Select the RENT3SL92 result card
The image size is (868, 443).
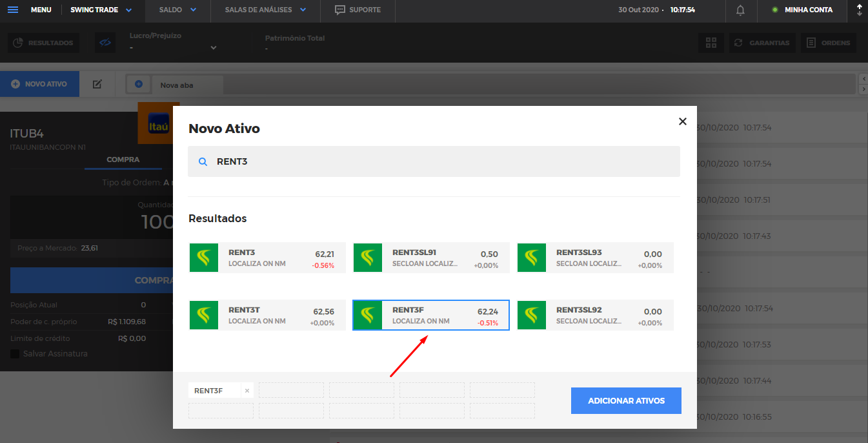[595, 315]
